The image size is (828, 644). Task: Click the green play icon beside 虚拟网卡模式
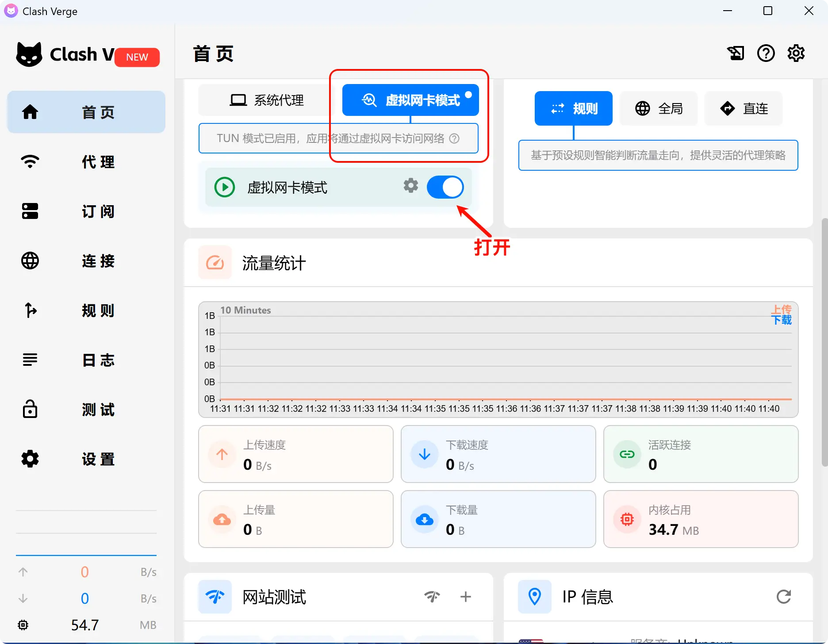225,187
